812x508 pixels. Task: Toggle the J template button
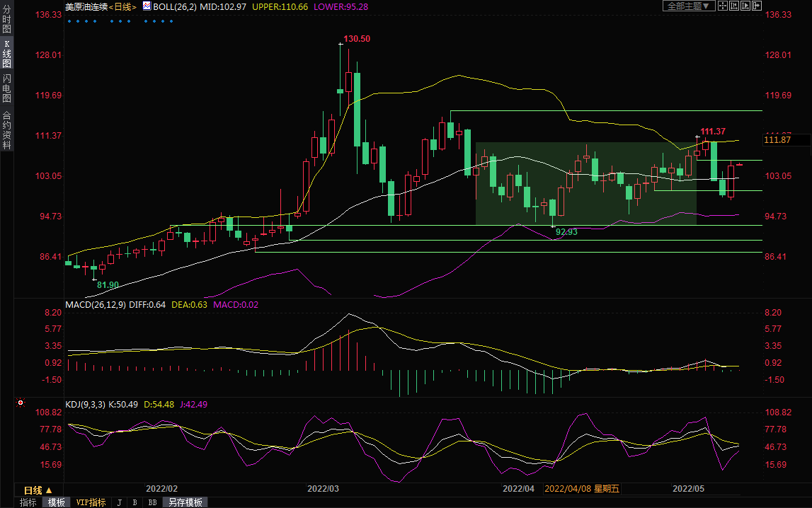tap(118, 502)
